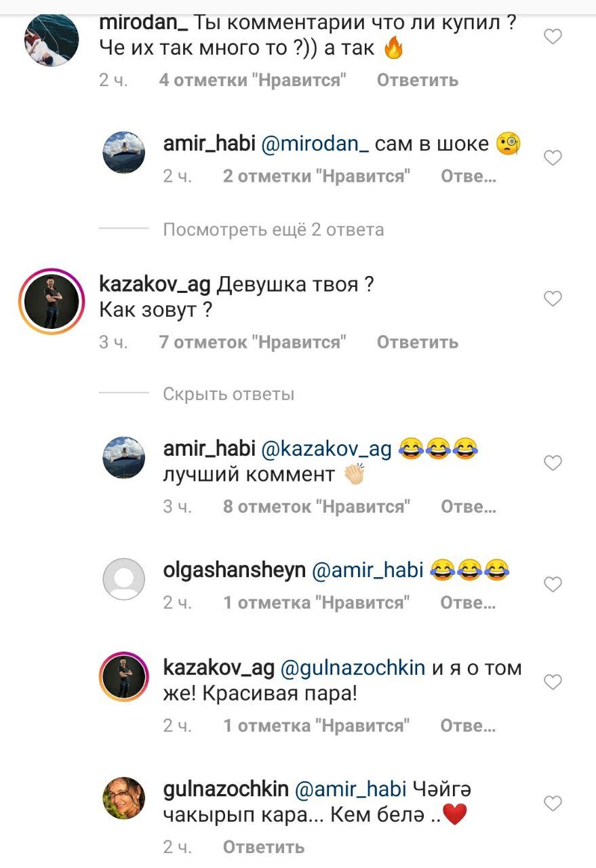The image size is (596, 868).
Task: Reply to mirodan_'s comment via "Ответить"
Action: pos(418,80)
